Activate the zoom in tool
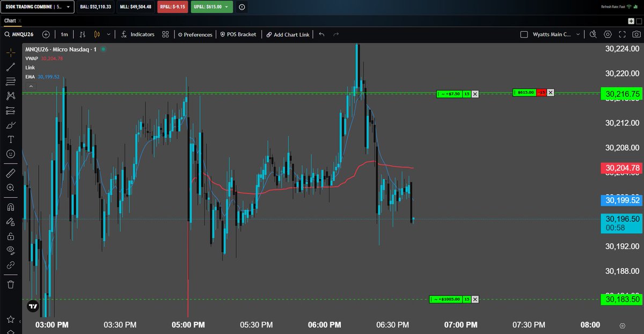This screenshot has width=644, height=334. pos(11,188)
